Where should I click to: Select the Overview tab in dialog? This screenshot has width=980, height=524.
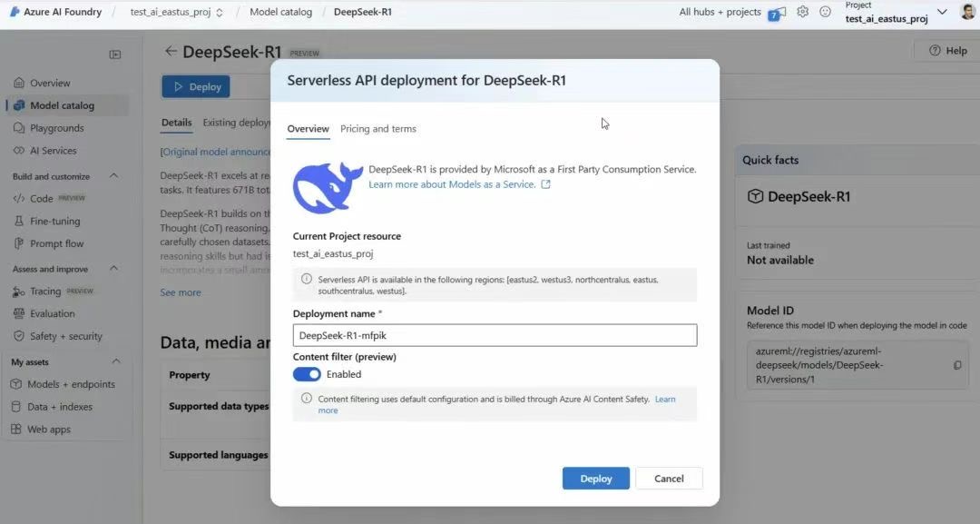point(308,129)
